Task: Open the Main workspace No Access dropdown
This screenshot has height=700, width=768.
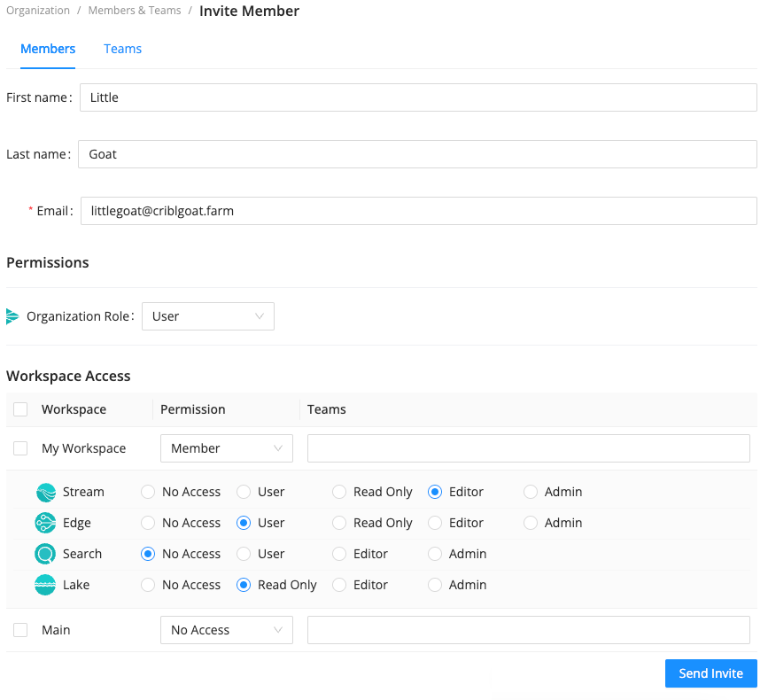Action: 227,630
